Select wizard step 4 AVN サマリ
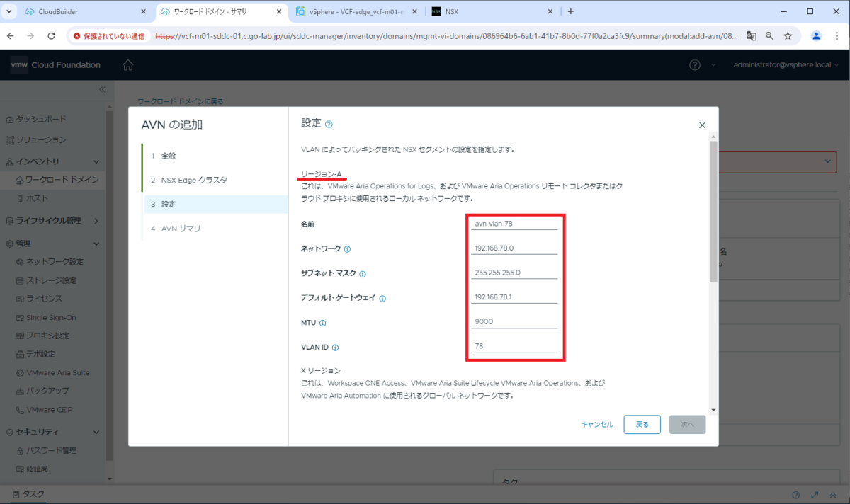This screenshot has width=850, height=504. (215, 229)
